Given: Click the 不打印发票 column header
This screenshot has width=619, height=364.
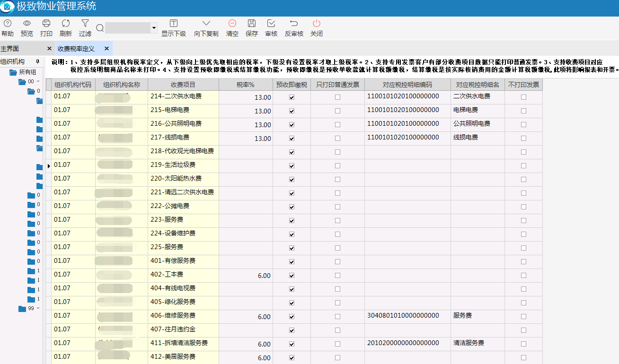Looking at the screenshot, I should coord(523,85).
